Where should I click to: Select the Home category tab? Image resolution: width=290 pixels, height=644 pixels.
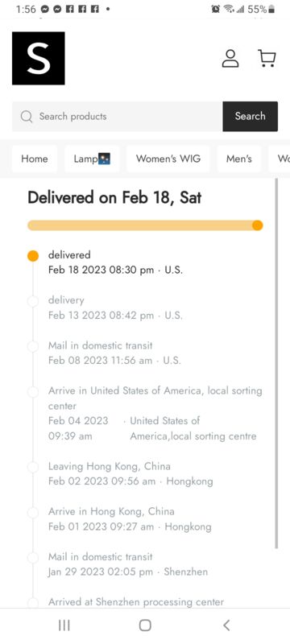pyautogui.click(x=35, y=159)
